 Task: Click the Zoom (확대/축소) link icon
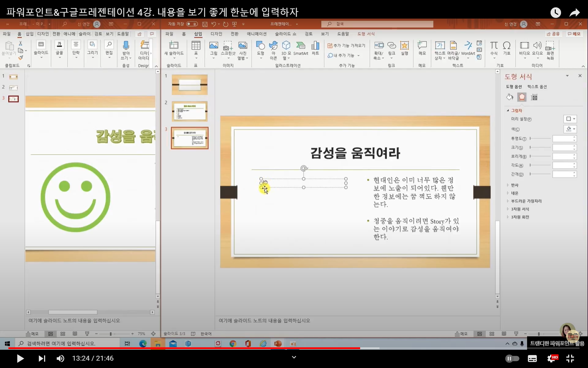click(379, 50)
